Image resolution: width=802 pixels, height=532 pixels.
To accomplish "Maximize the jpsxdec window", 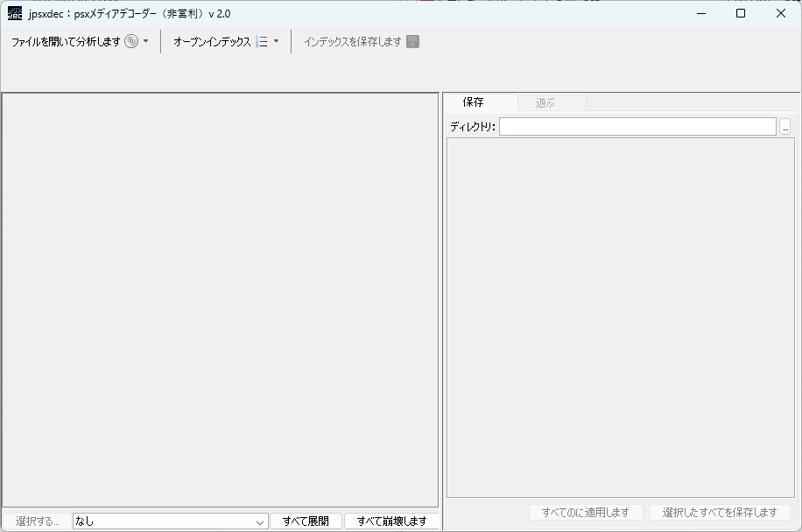I will click(x=741, y=13).
